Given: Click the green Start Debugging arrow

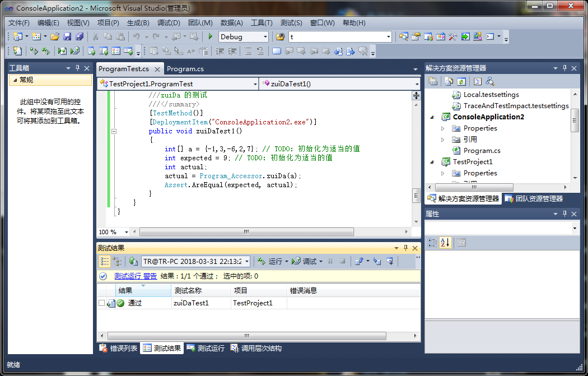Looking at the screenshot, I should click(211, 36).
